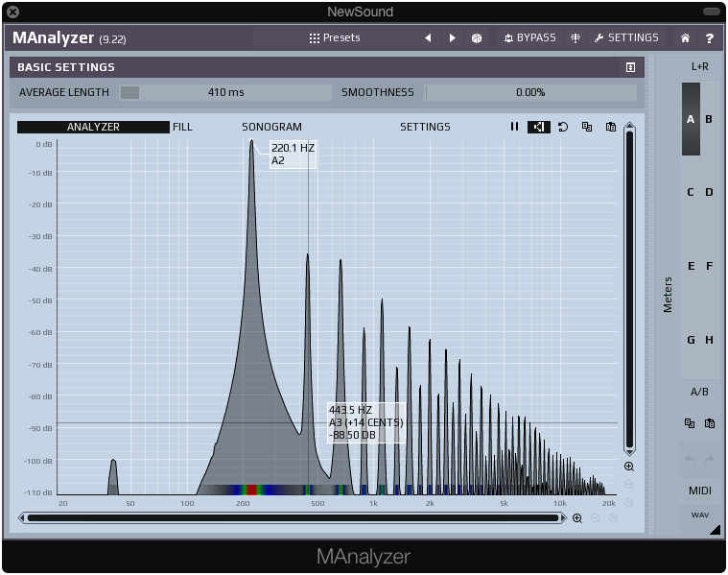This screenshot has height=575, width=728.
Task: Click the home icon in toolbar
Action: coord(685,38)
